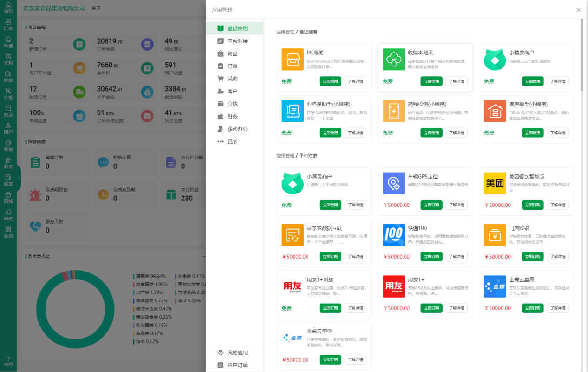Click the 收购本地菜 green icon

(x=394, y=60)
